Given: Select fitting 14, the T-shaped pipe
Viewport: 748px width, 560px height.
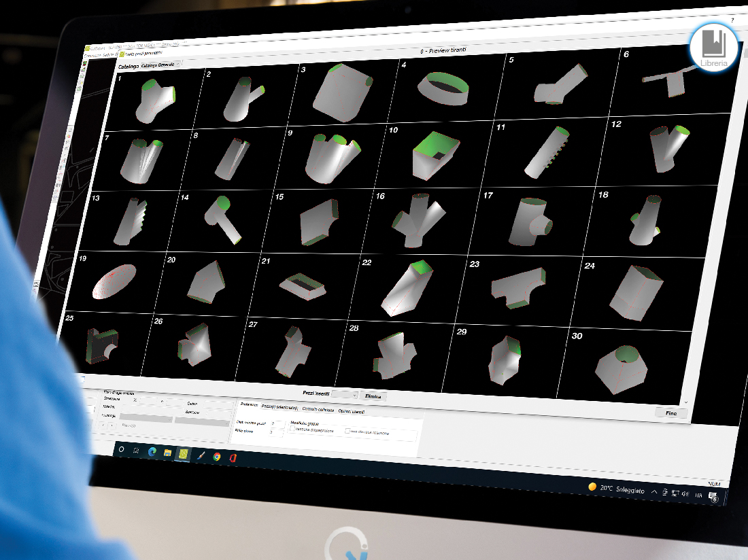Looking at the screenshot, I should click(222, 221).
